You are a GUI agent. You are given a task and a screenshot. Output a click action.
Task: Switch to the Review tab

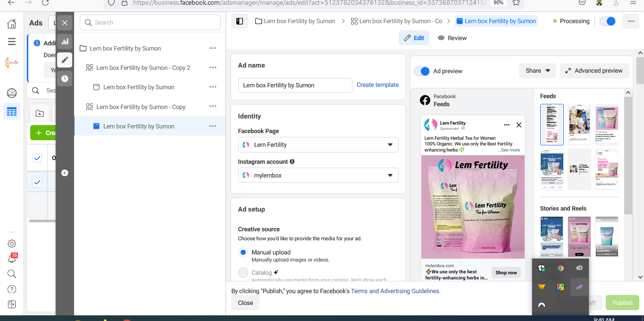click(x=452, y=38)
